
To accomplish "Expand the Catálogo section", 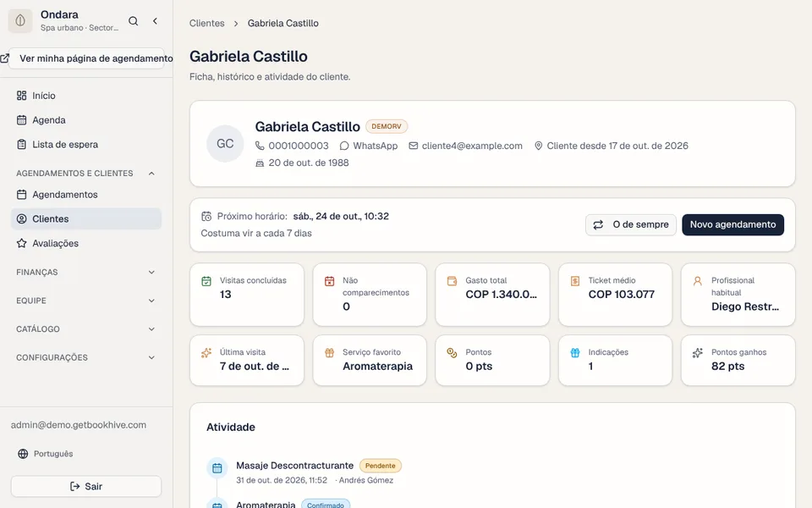I will point(86,329).
